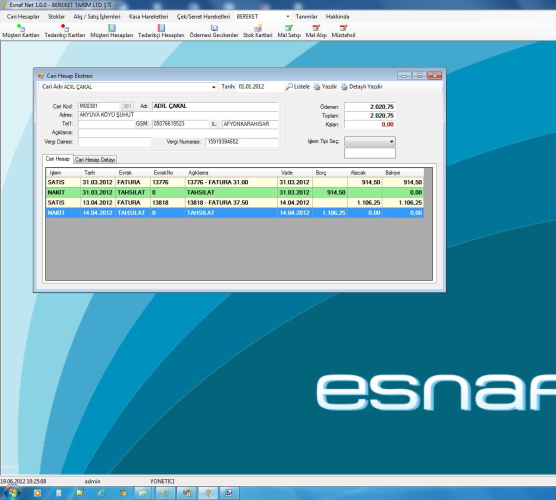Click the İL field AFYONKARAHİSAR
Image resolution: width=556 pixels, height=500 pixels.
[250, 124]
